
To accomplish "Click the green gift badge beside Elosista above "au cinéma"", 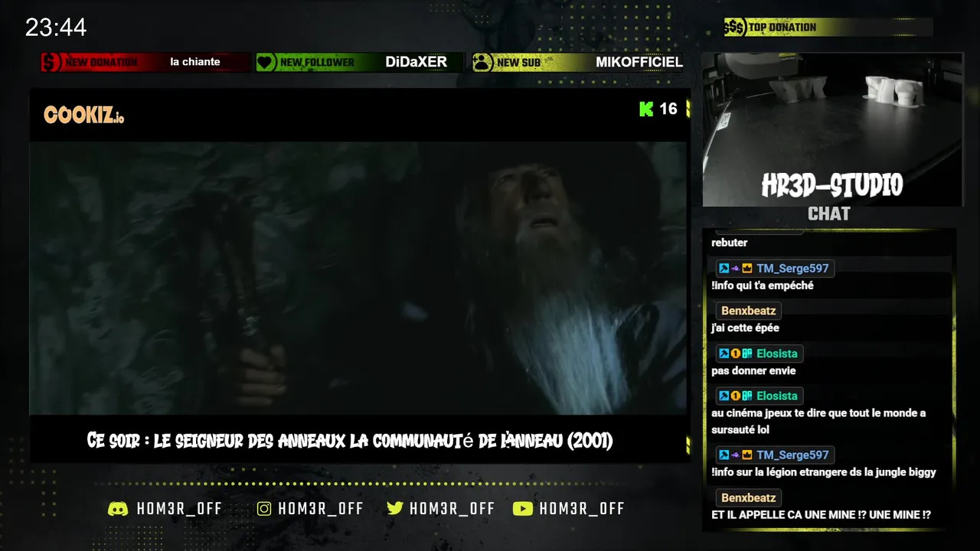I will [x=746, y=396].
